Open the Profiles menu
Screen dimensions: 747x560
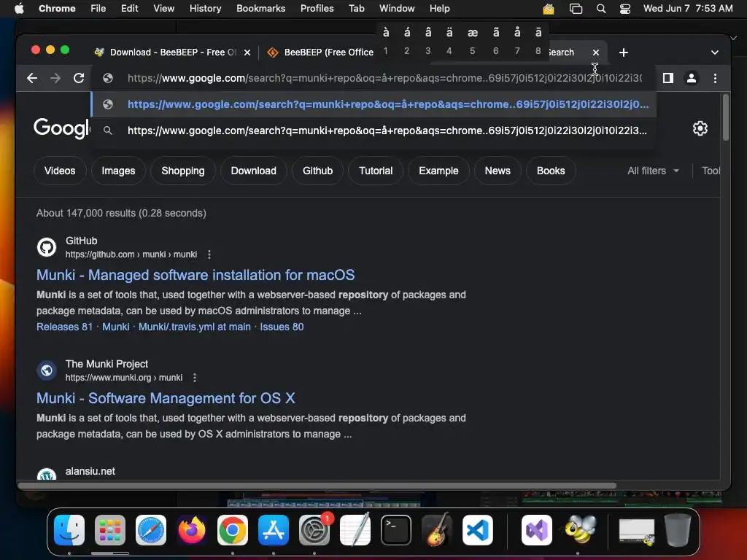[317, 8]
